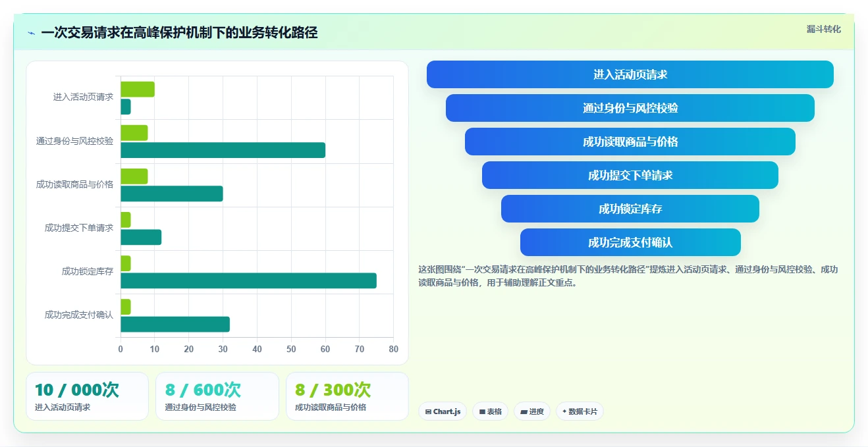Click the y-axis label 进入活动页请求
The height and width of the screenshot is (447, 868).
coord(83,97)
